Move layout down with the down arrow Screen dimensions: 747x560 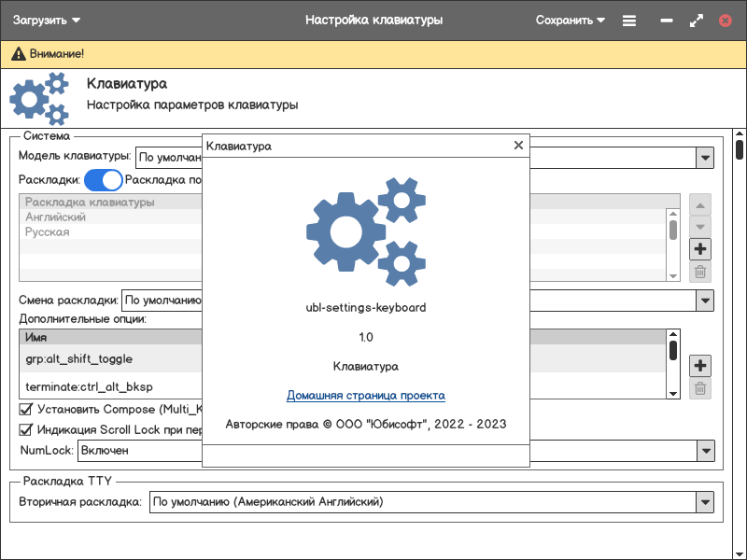coord(700,227)
